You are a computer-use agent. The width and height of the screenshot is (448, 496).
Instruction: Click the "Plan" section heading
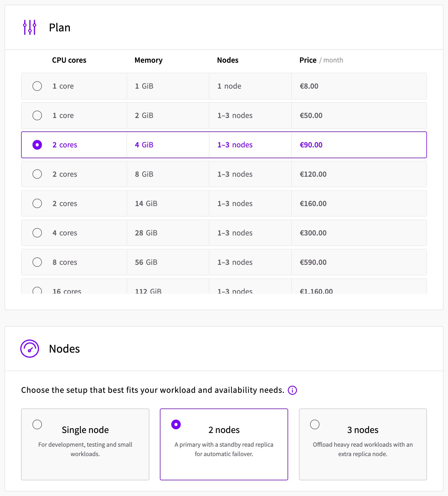click(x=60, y=27)
